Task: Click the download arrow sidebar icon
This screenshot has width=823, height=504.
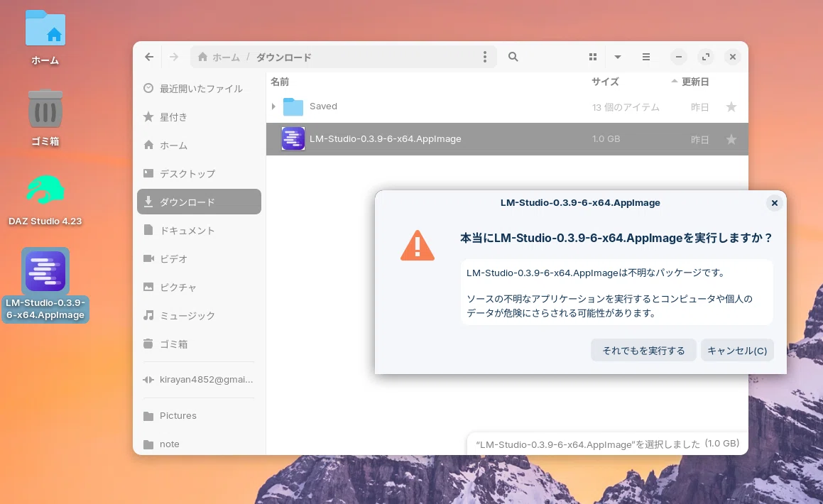Action: click(x=148, y=202)
